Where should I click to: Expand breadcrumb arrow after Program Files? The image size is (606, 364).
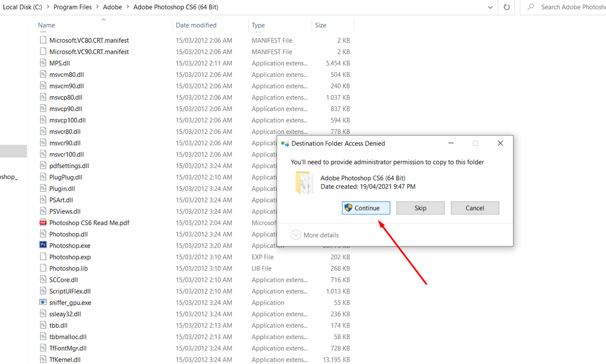coord(98,7)
